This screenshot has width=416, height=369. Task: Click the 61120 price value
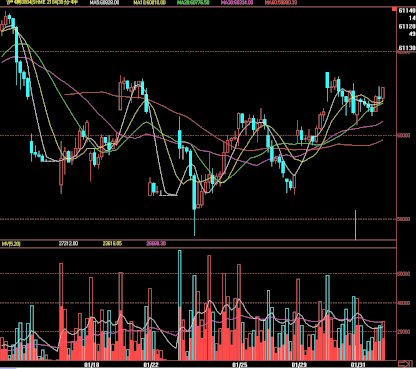407,27
